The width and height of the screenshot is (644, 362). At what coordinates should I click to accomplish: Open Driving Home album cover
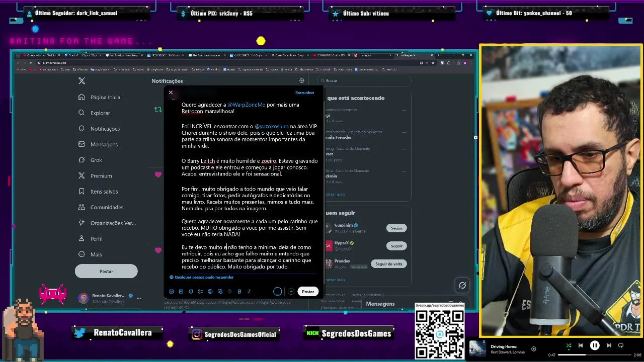click(x=477, y=349)
